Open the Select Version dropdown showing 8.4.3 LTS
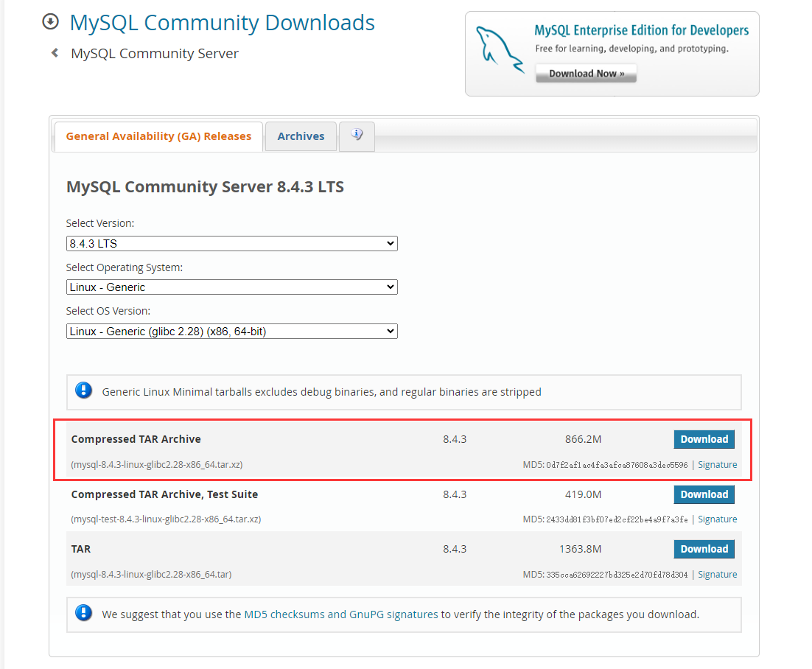 click(x=231, y=243)
